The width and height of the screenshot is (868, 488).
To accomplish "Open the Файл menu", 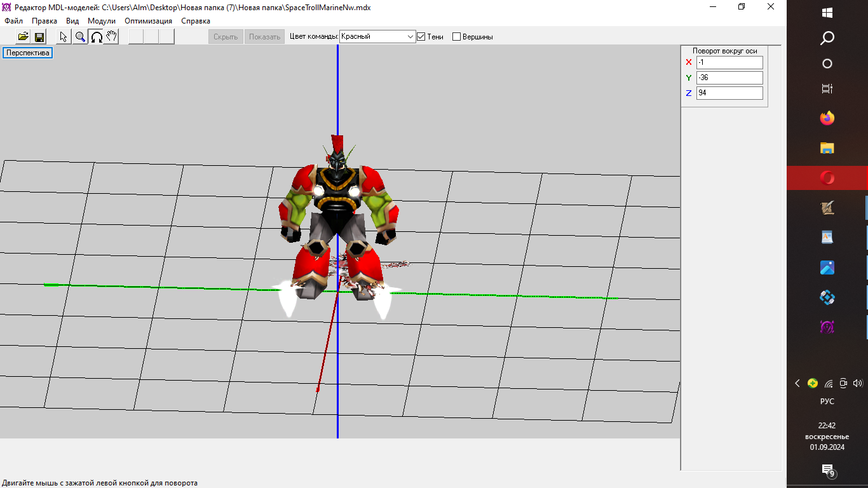I will pos(13,21).
